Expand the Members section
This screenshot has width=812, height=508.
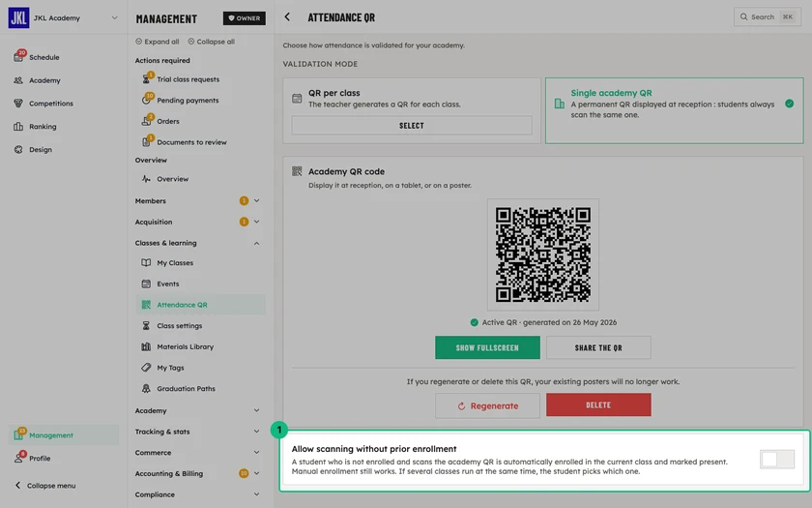pyautogui.click(x=256, y=200)
